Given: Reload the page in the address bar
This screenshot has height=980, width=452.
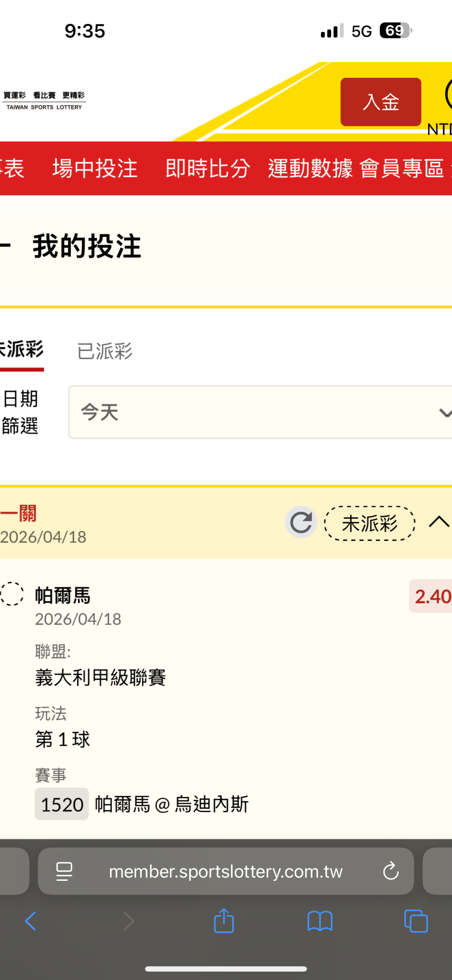Looking at the screenshot, I should (x=390, y=871).
